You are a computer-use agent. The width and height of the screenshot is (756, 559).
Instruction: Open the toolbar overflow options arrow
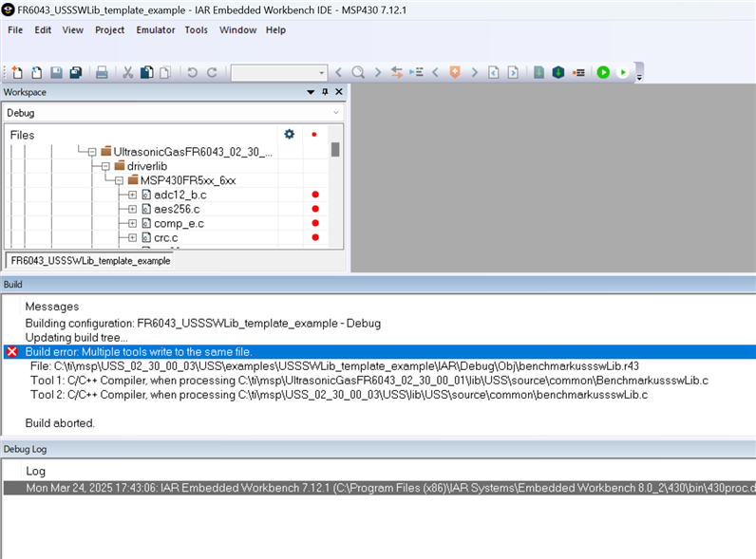click(639, 77)
